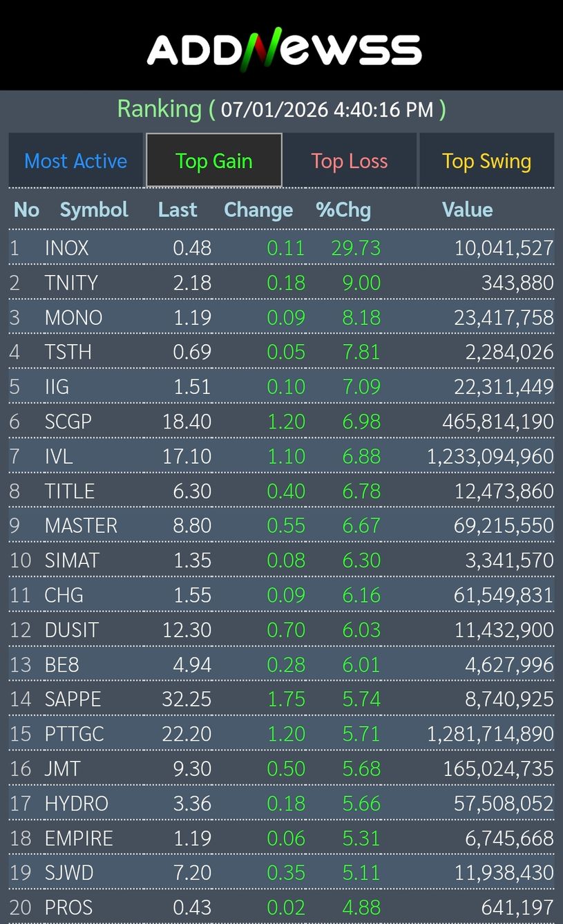Image resolution: width=563 pixels, height=924 pixels.
Task: Click the Value column header
Action: point(467,210)
